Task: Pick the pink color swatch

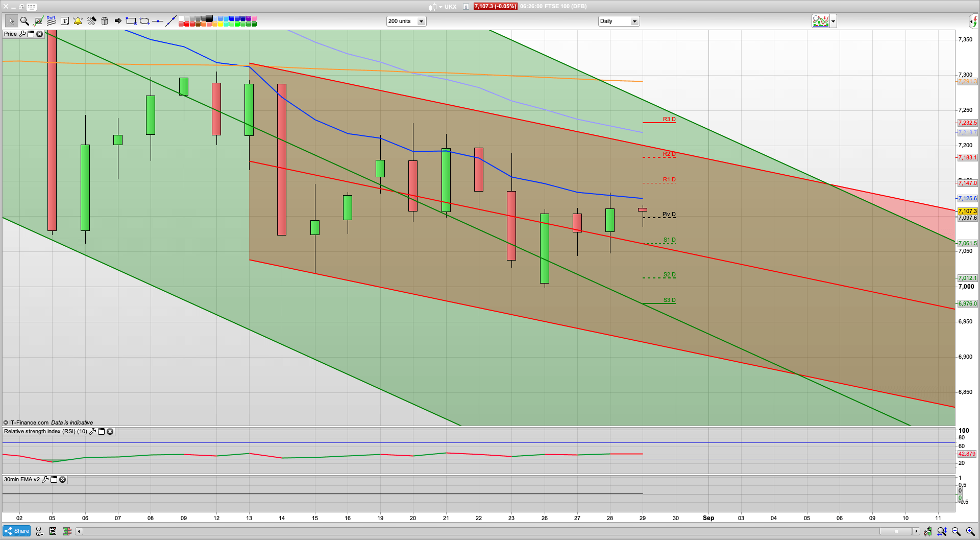Action: pyautogui.click(x=254, y=18)
